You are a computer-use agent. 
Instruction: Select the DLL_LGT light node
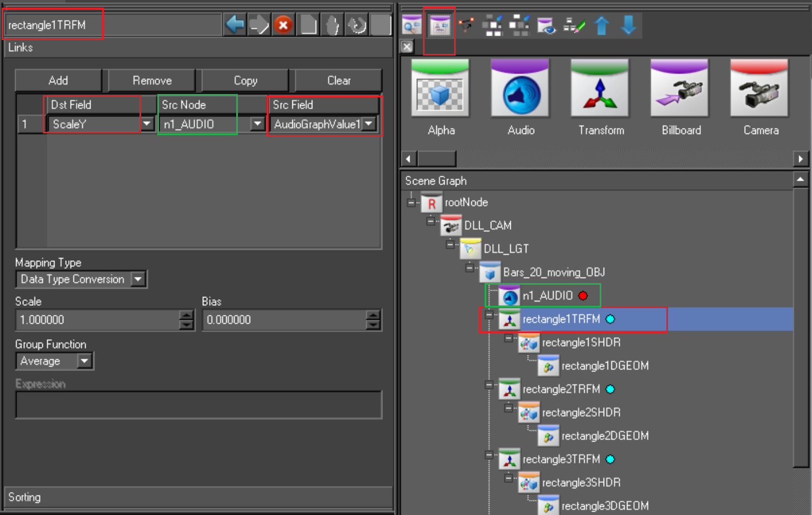(x=495, y=249)
